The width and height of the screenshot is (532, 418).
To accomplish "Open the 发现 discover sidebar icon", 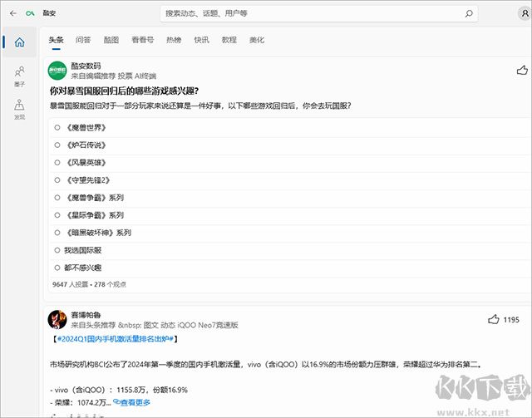I will coord(20,109).
